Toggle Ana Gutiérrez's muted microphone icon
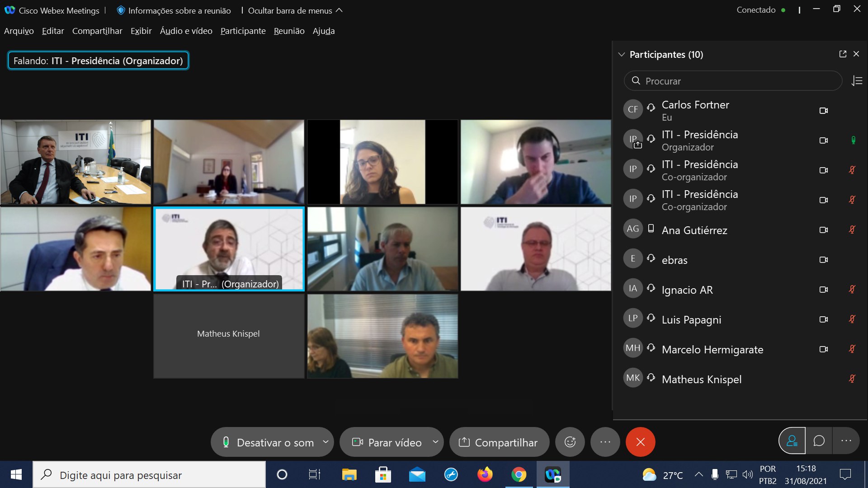This screenshot has height=488, width=868. 852,230
